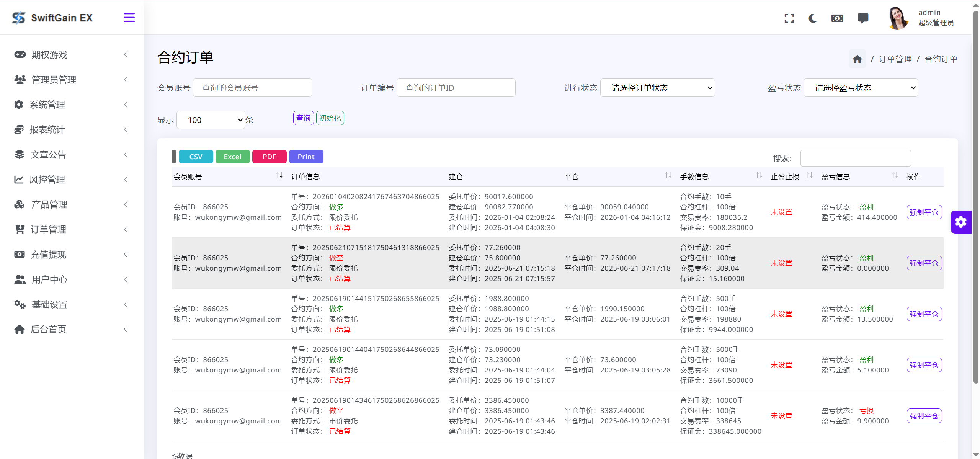This screenshot has height=459, width=980.
Task: Click the home icon in the breadcrumb
Action: pyautogui.click(x=857, y=59)
